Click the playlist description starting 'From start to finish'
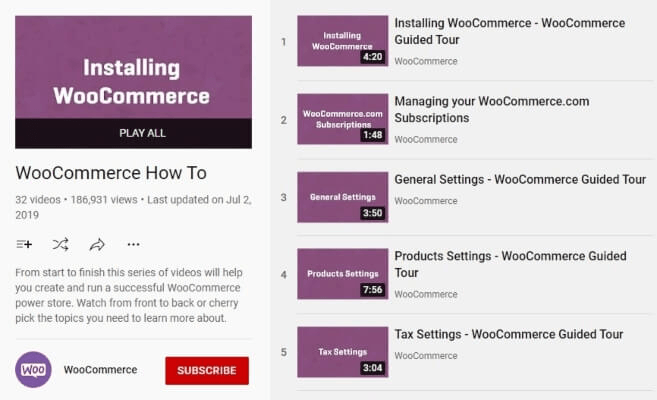 pos(129,295)
